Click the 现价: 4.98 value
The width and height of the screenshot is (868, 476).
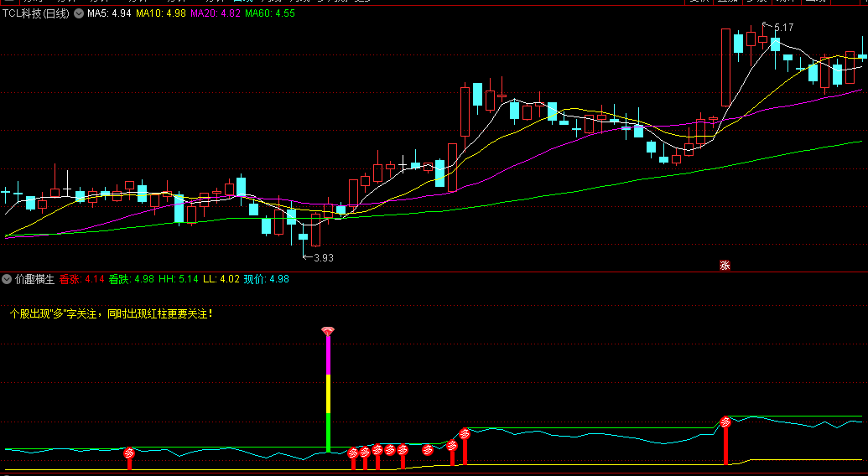point(266,280)
